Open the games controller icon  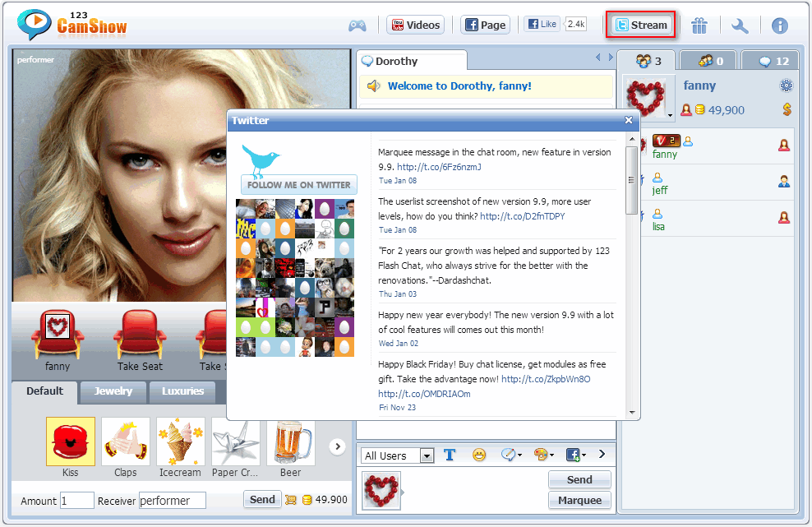click(357, 25)
